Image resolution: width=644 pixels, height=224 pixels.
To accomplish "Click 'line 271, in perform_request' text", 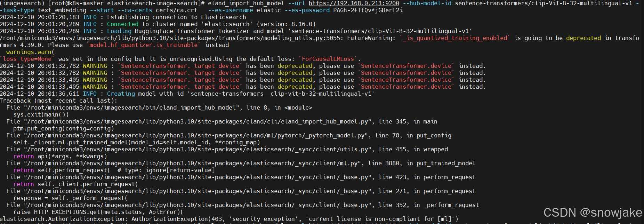I will (x=427, y=191).
